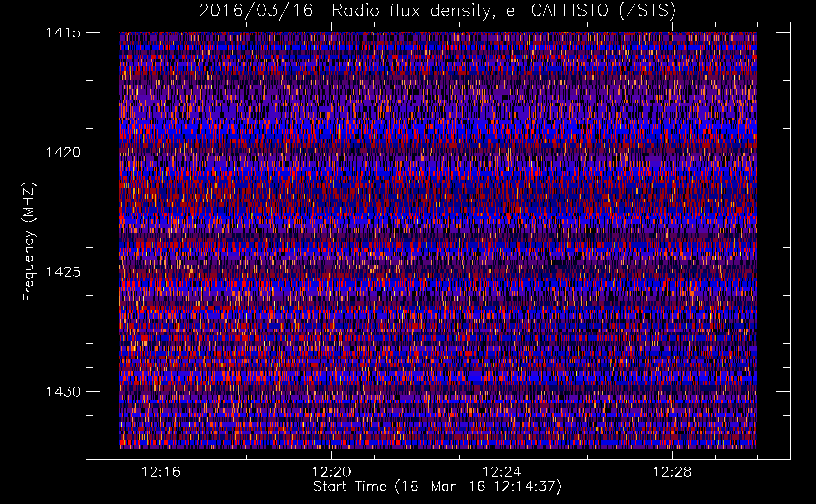Click the 12:28 time axis label
Viewport: 816px width, 504px height.
click(x=672, y=472)
